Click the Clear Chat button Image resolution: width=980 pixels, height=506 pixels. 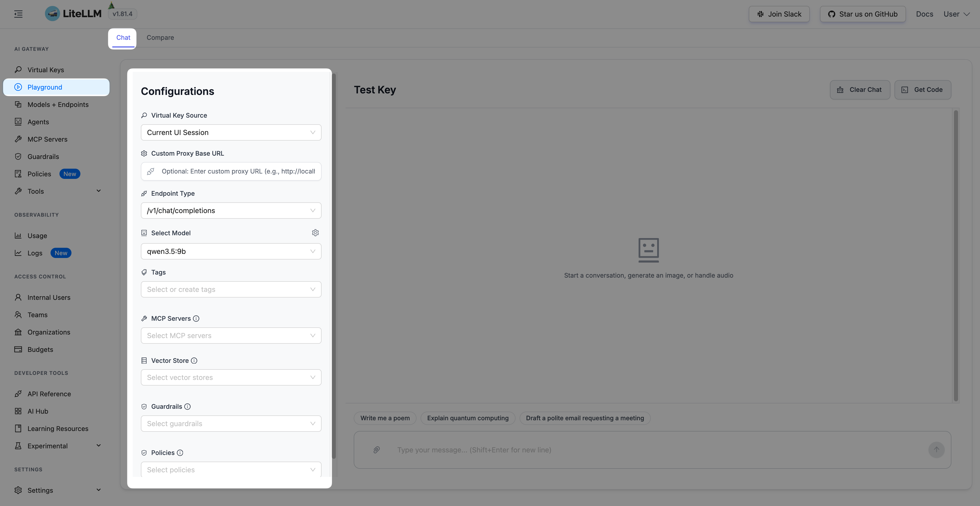pyautogui.click(x=860, y=90)
